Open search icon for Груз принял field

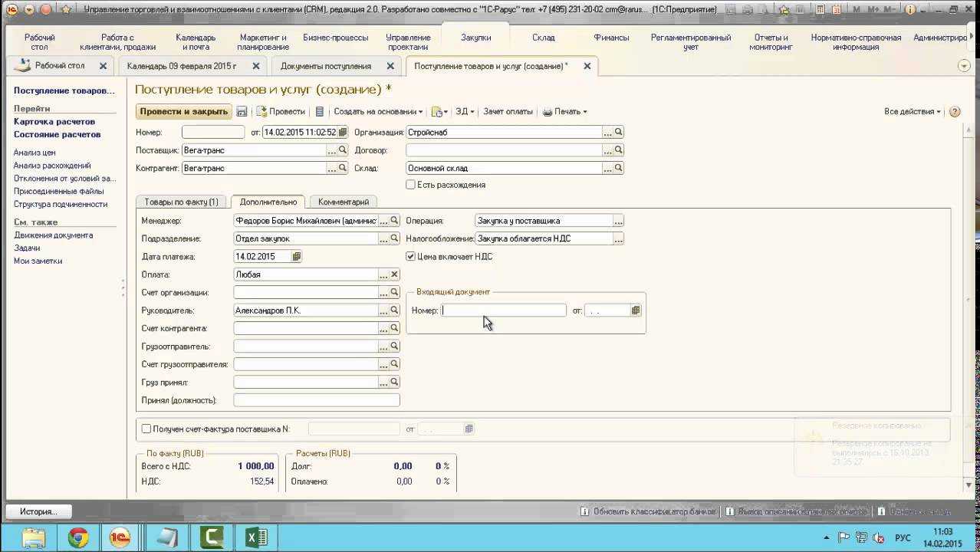(x=395, y=382)
